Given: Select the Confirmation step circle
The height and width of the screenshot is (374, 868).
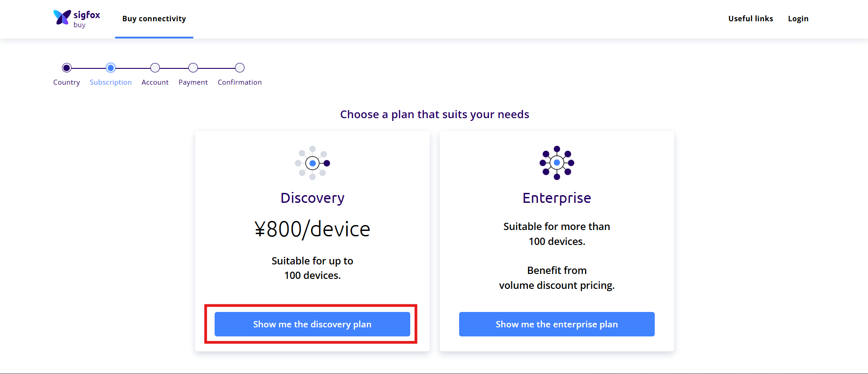Looking at the screenshot, I should point(240,68).
